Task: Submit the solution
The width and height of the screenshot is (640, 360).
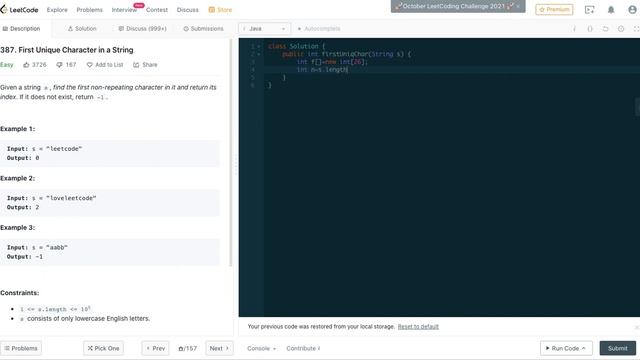Action: pyautogui.click(x=618, y=348)
